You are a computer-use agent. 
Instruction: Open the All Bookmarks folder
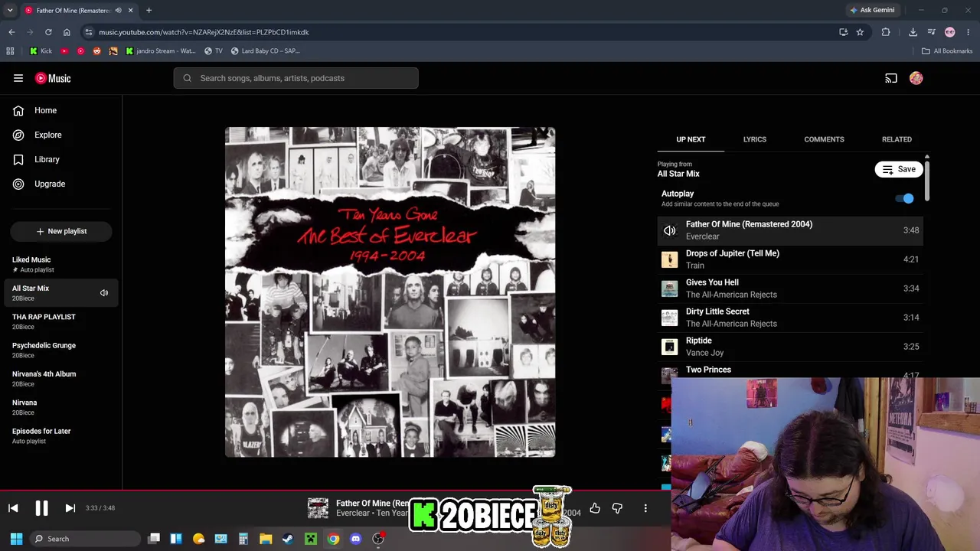[x=947, y=51]
